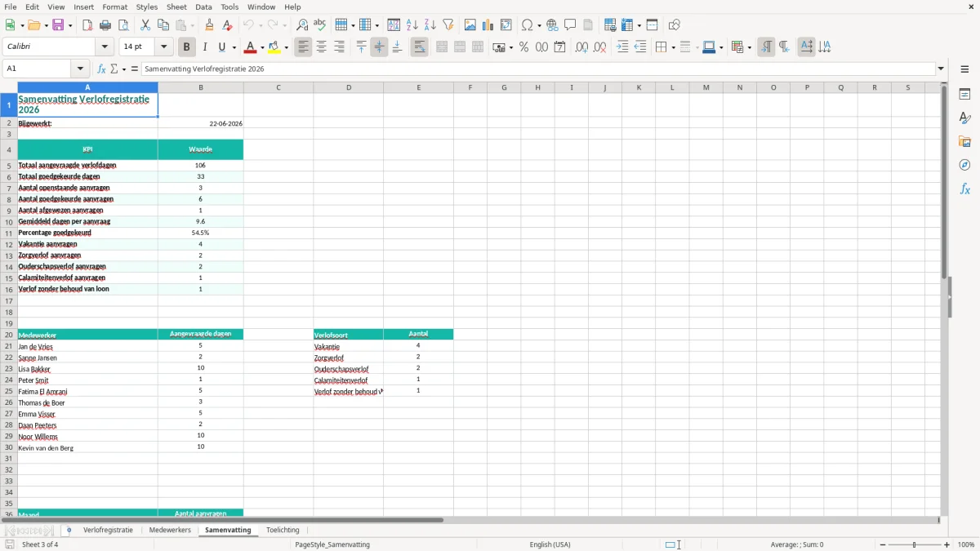Click the zoom slider handle
This screenshot has width=980, height=551.
(x=915, y=544)
